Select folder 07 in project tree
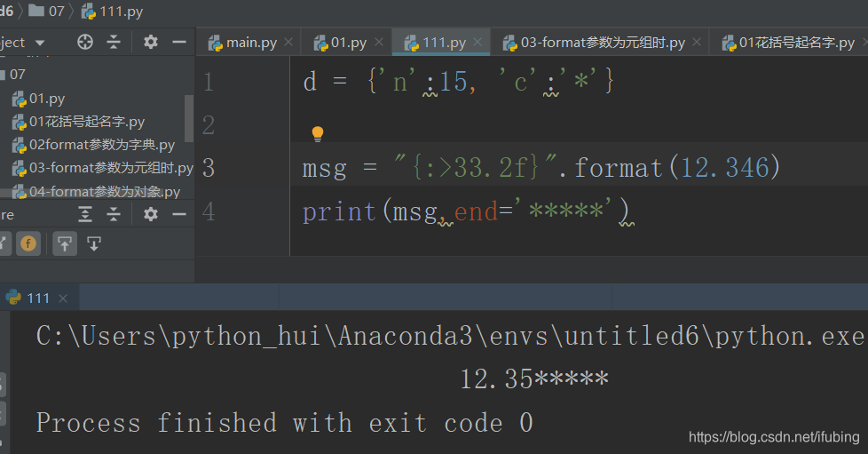Viewport: 868px width, 454px height. coord(17,75)
